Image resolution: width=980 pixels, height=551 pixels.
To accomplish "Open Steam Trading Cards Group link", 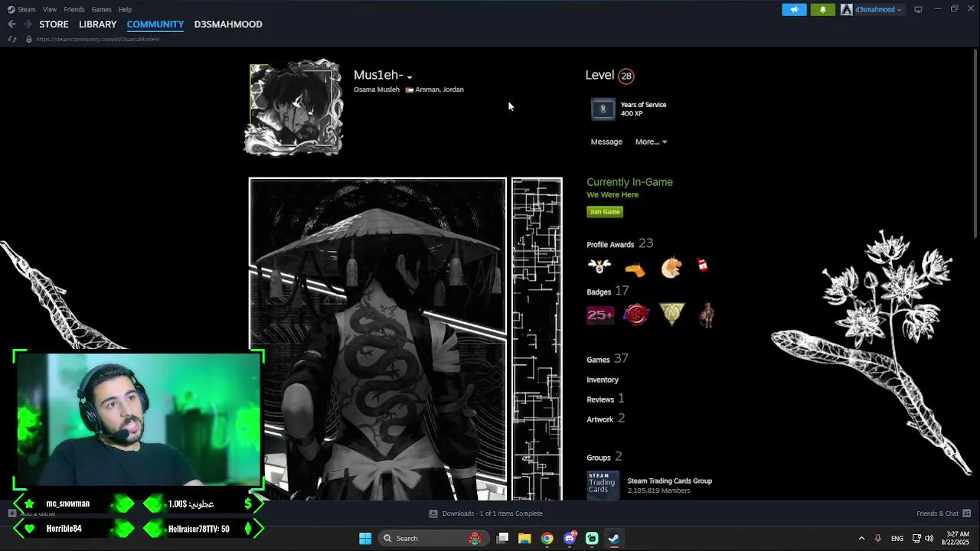I will pyautogui.click(x=669, y=481).
